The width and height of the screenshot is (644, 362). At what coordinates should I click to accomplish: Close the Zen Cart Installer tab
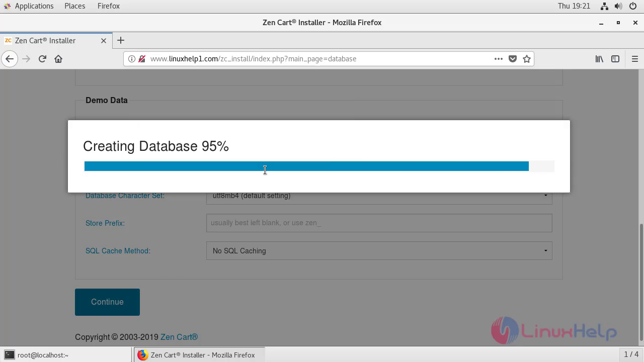tap(104, 41)
